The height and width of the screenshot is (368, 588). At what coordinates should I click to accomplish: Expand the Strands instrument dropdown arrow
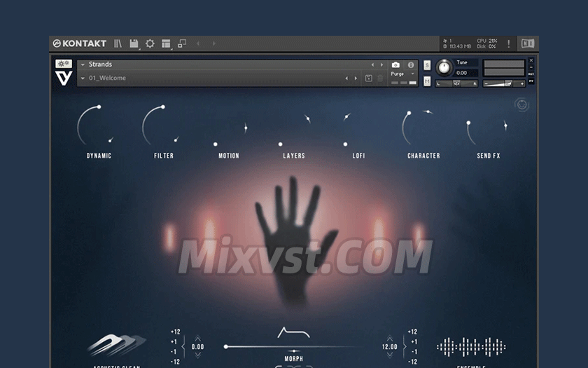pos(83,64)
